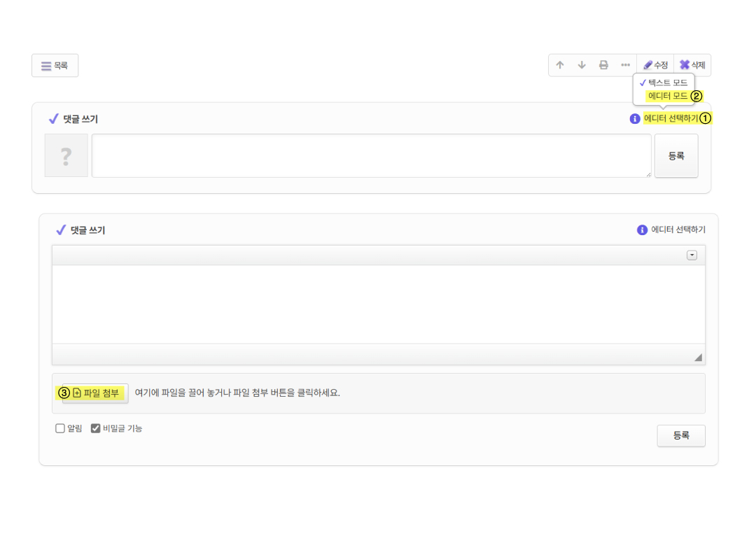Open 에디터 선택하기 in upper comment box
The image size is (756, 550).
671,119
